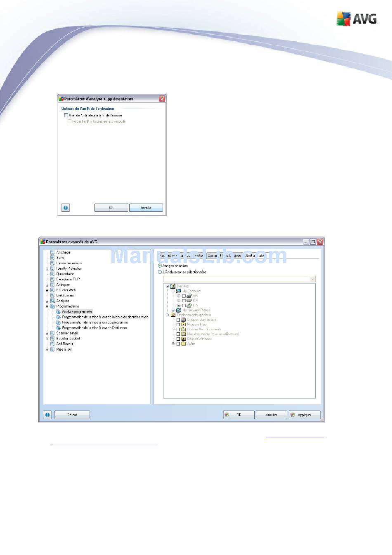The width and height of the screenshot is (392, 555).
Task: Check Mes documents (tous les utilisateurs) checkbox
Action: 178,334
